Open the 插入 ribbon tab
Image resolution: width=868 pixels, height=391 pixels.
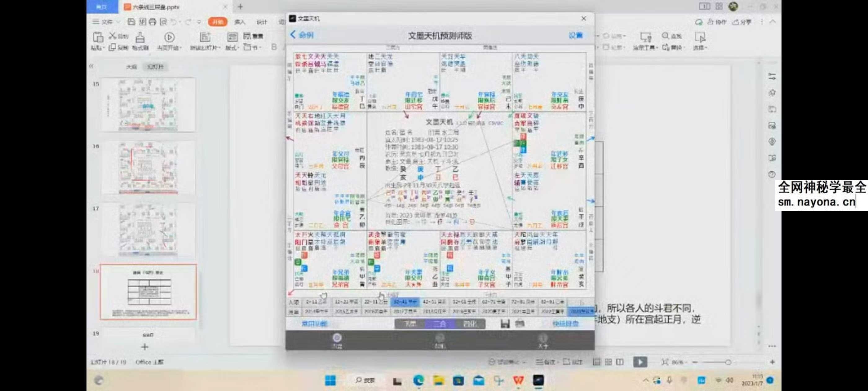pyautogui.click(x=240, y=22)
